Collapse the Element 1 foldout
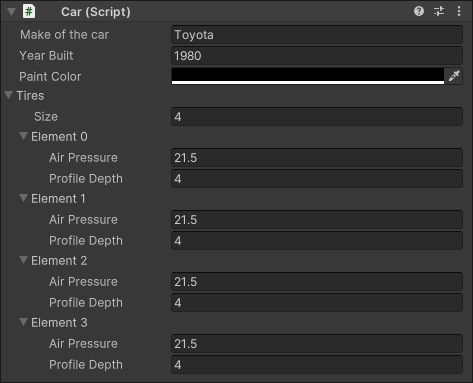 [x=23, y=198]
